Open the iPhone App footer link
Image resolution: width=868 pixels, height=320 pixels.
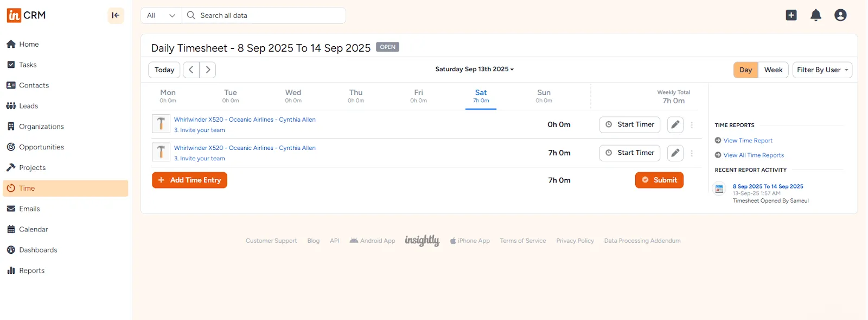pos(470,241)
